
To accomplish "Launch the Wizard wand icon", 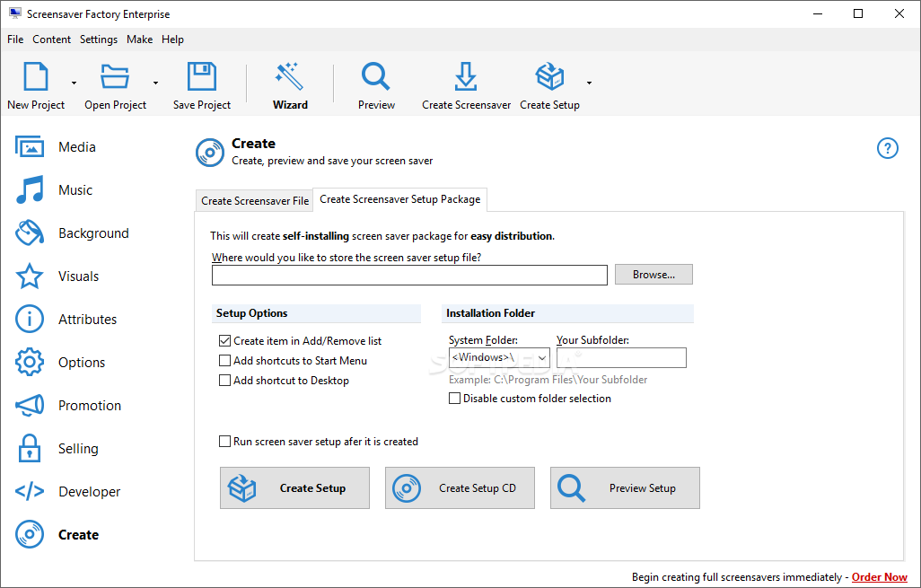I will click(x=290, y=76).
